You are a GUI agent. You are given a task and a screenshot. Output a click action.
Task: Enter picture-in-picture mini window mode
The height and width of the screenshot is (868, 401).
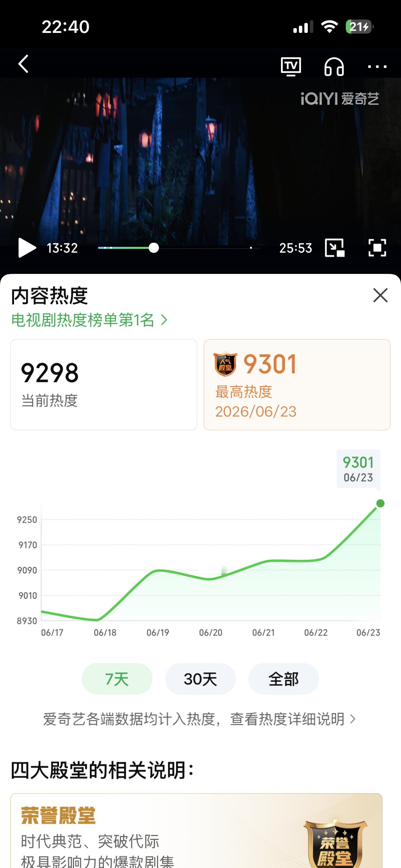tap(335, 248)
